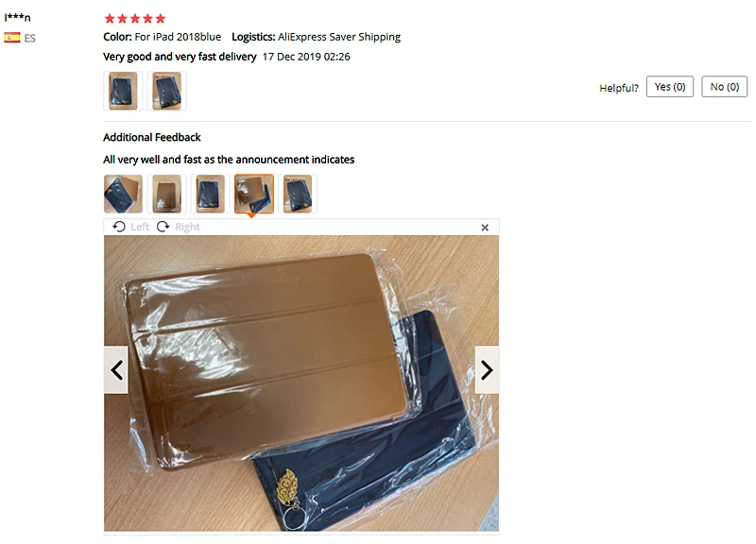Select first Additional Feedback thumbnail
Screen dimensions: 756x544
click(x=123, y=194)
